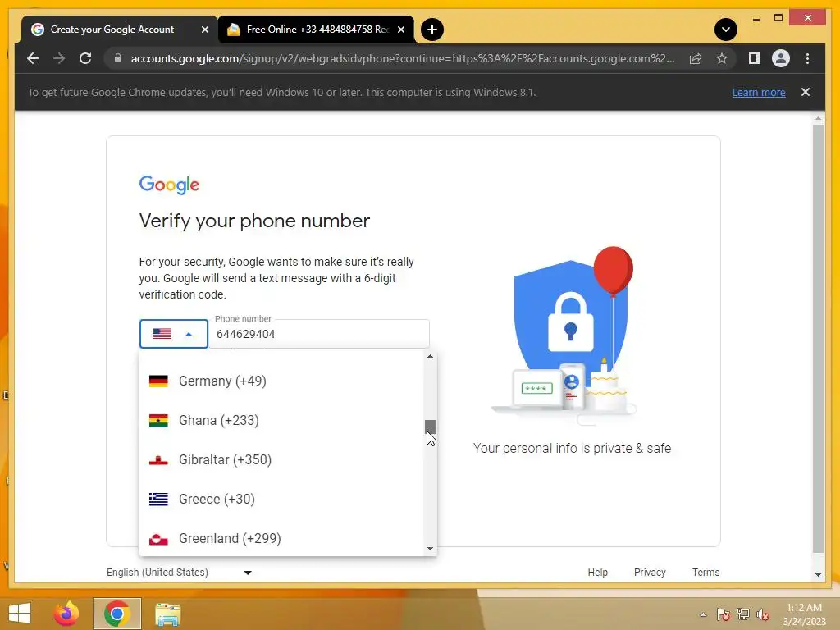Open File Explorer from the taskbar
This screenshot has height=630, width=840.
tap(167, 614)
